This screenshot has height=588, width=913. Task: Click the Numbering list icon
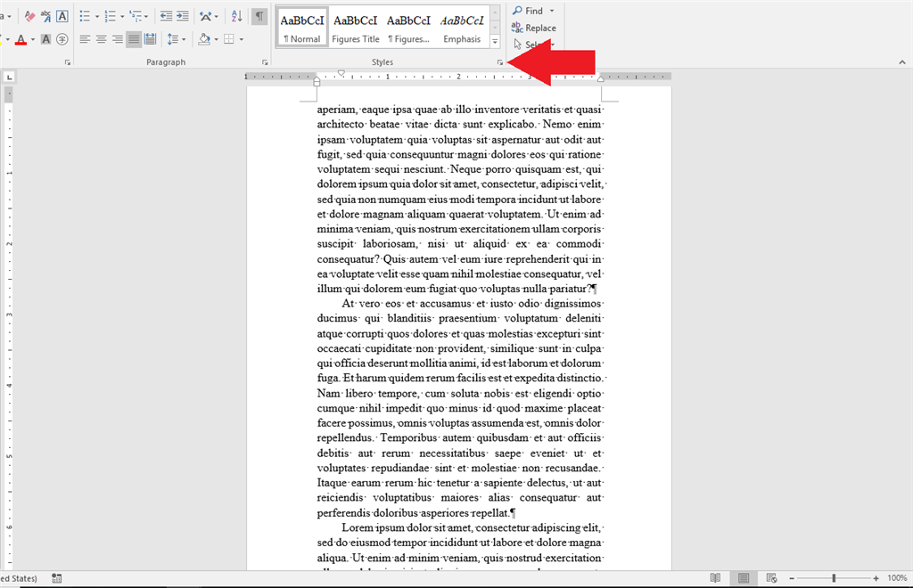point(109,15)
